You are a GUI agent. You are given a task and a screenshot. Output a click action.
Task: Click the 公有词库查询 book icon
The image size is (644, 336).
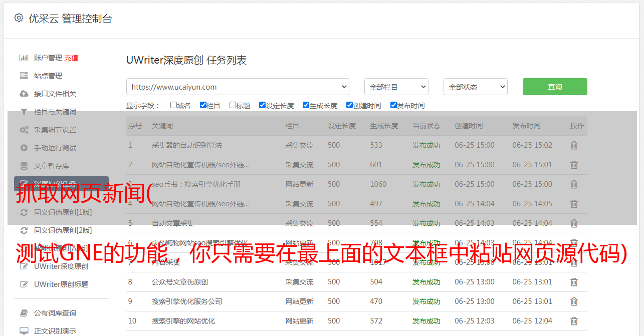click(24, 313)
